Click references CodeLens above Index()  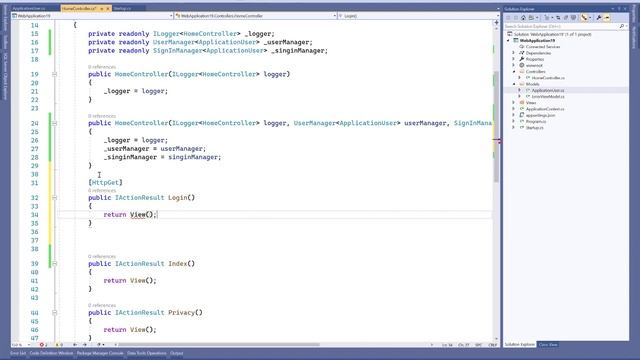point(102,257)
